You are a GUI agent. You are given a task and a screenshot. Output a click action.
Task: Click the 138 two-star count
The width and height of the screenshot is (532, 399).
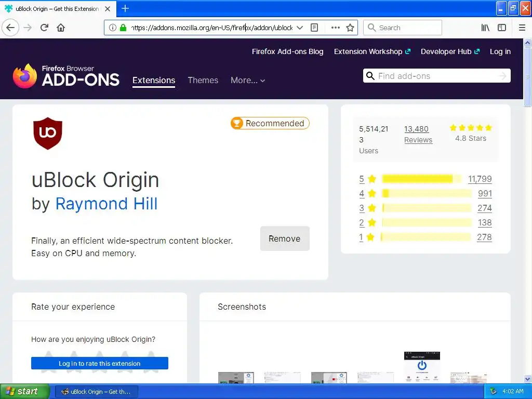pos(485,222)
